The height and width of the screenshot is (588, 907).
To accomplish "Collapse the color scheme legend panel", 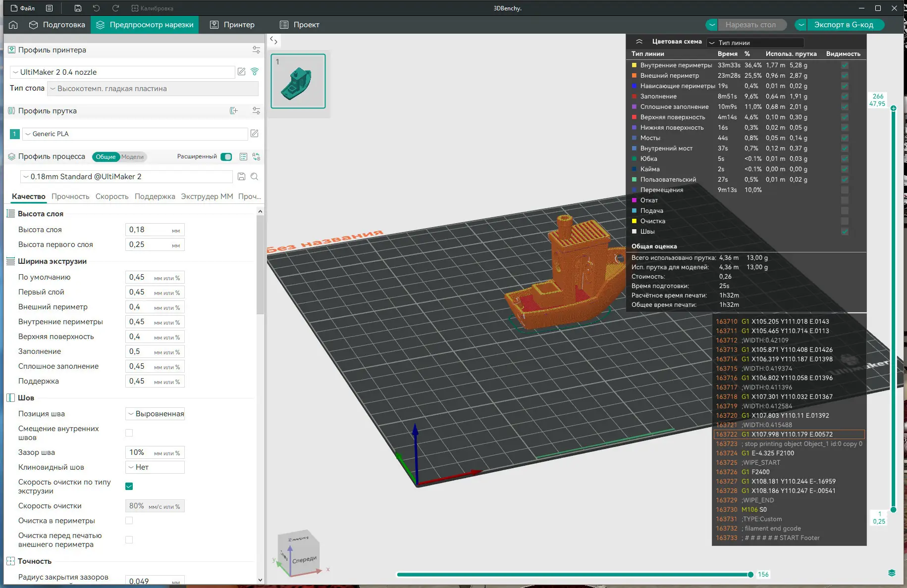I will pyautogui.click(x=639, y=42).
